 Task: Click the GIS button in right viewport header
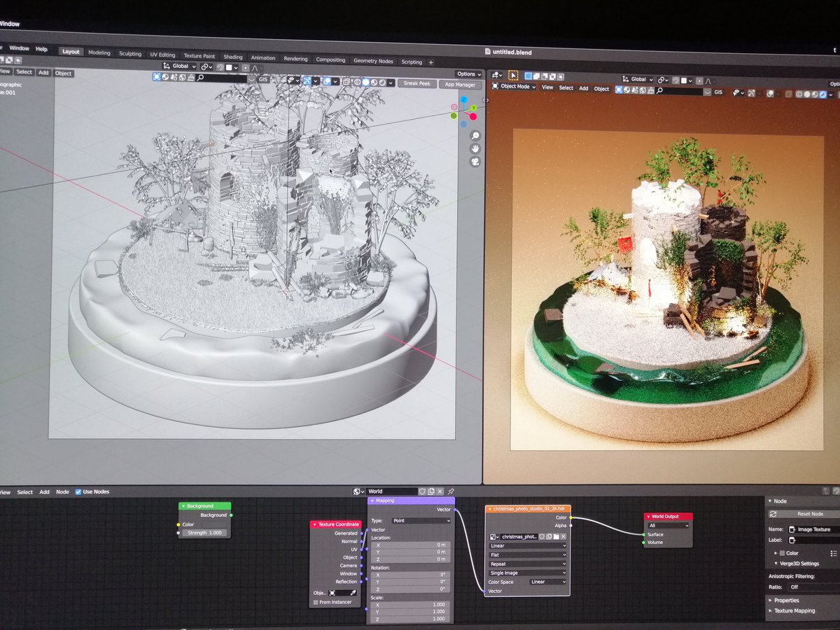[718, 92]
